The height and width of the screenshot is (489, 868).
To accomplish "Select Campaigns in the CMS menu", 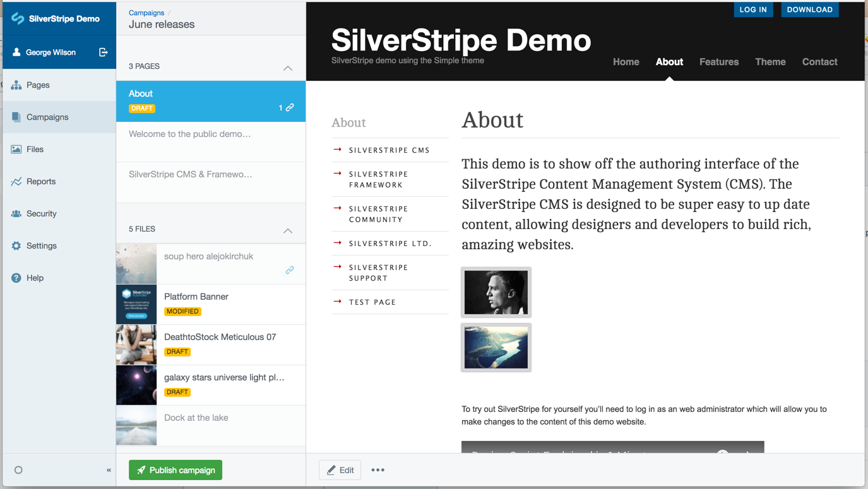I will coord(47,117).
